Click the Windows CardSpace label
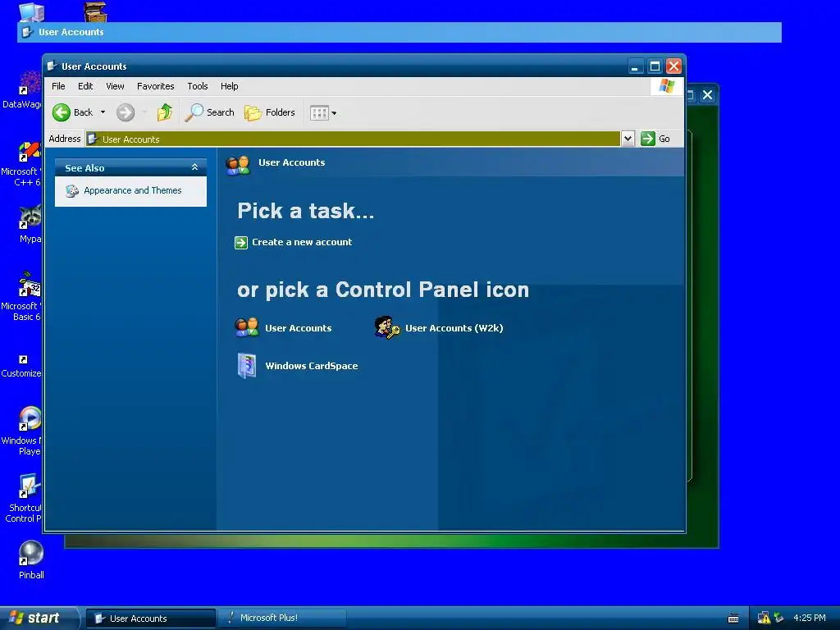 coord(311,366)
